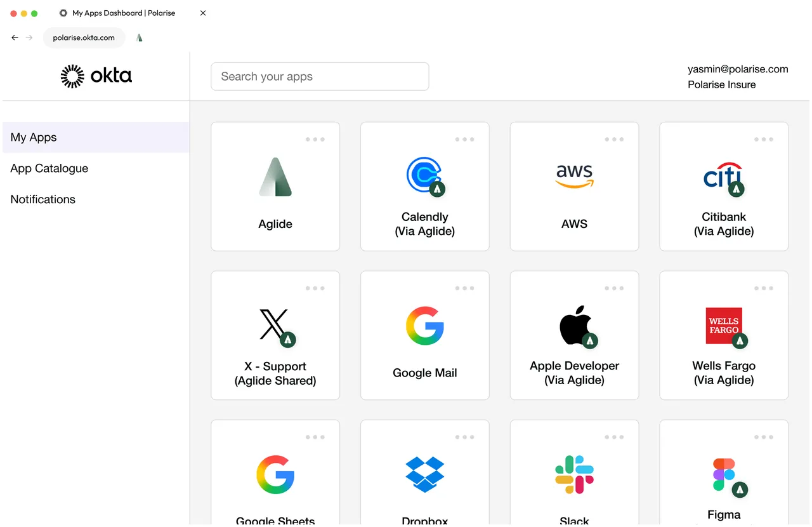The width and height of the screenshot is (812, 527).
Task: Click the X - Support (Aglide Shared) label
Action: [x=275, y=373]
